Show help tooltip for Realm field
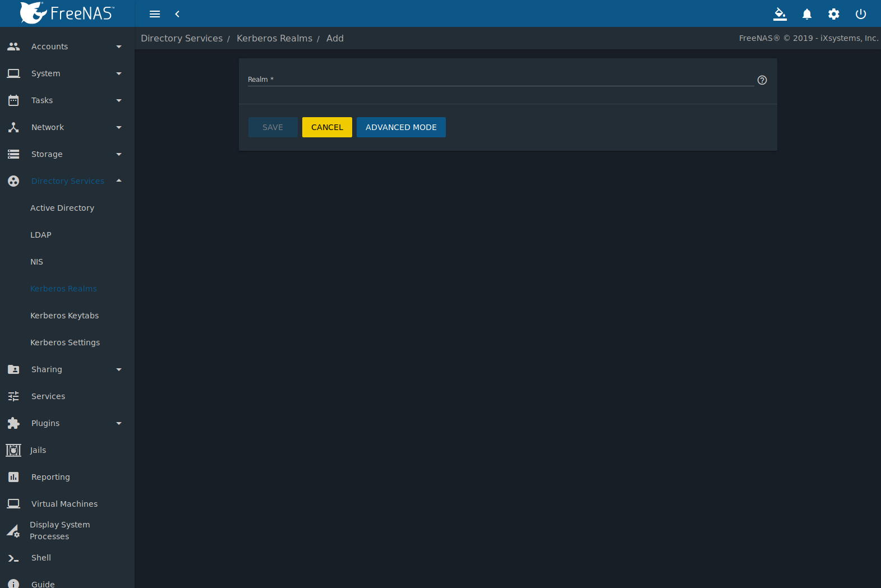The image size is (881, 588). (x=762, y=80)
